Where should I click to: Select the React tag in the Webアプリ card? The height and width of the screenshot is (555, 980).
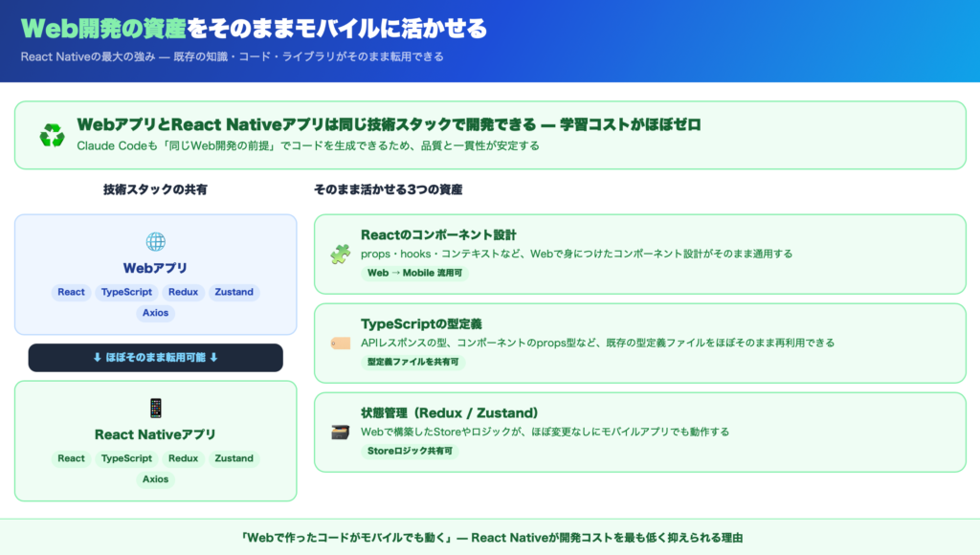(71, 293)
